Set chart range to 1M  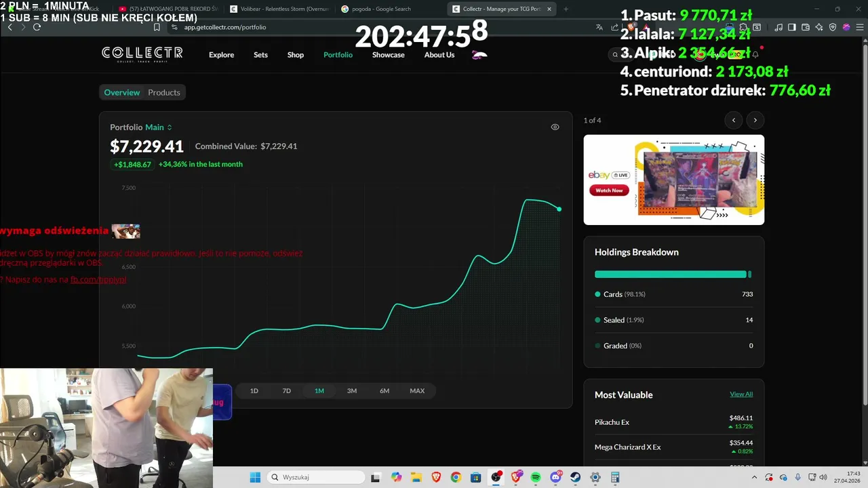pos(319,390)
